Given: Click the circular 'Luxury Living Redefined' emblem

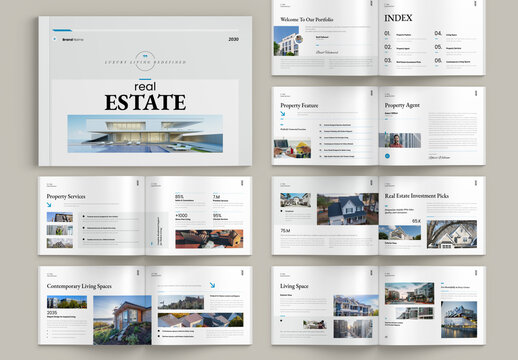Looking at the screenshot, I should click(x=145, y=61).
